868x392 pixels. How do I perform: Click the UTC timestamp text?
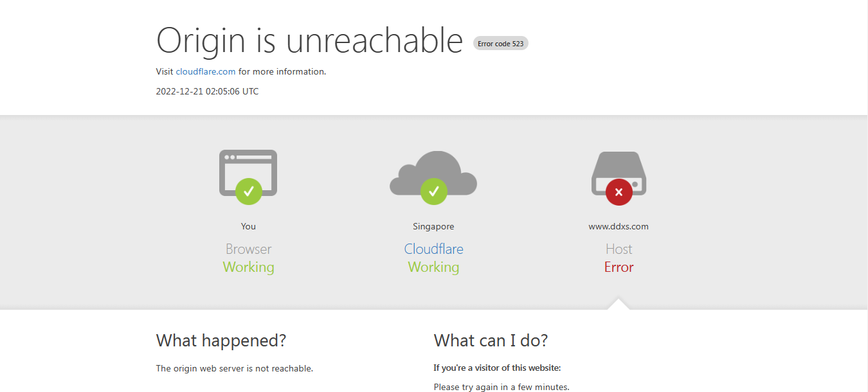[207, 91]
